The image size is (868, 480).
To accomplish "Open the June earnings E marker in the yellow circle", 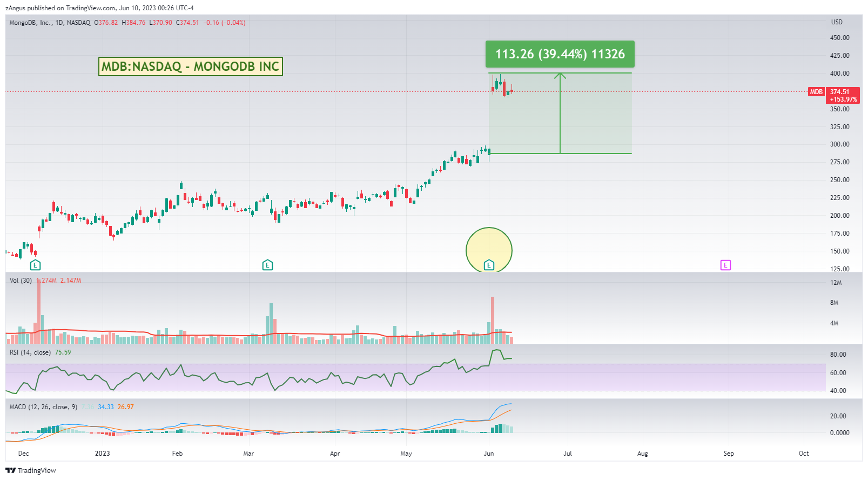I will click(x=489, y=265).
